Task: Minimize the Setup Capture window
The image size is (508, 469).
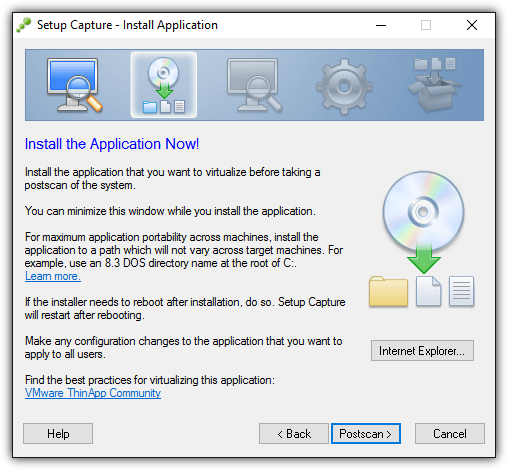Action: click(x=381, y=25)
